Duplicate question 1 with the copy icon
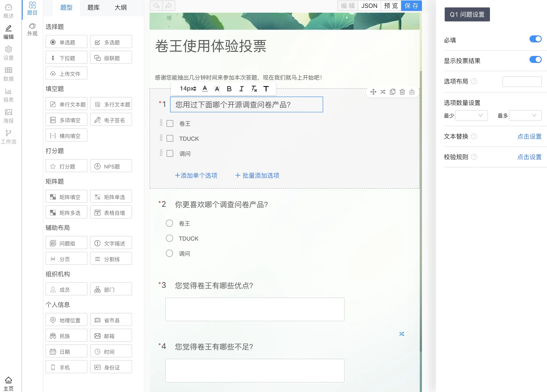This screenshot has height=392, width=547. click(x=392, y=92)
